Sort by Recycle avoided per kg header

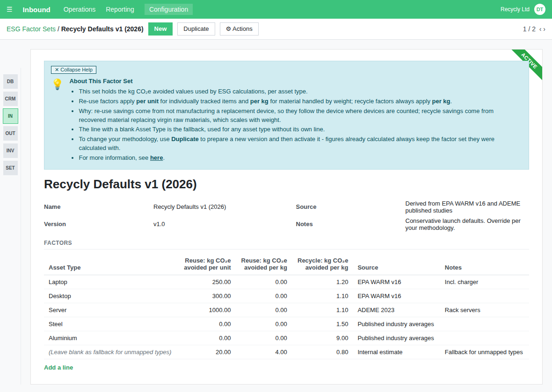pyautogui.click(x=322, y=264)
